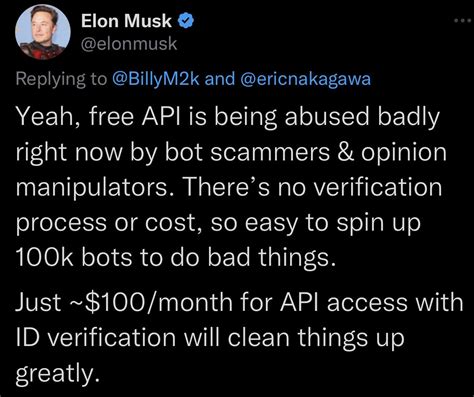The width and height of the screenshot is (474, 397).
Task: Click the final word "greatly." in the tweet
Action: (x=58, y=373)
